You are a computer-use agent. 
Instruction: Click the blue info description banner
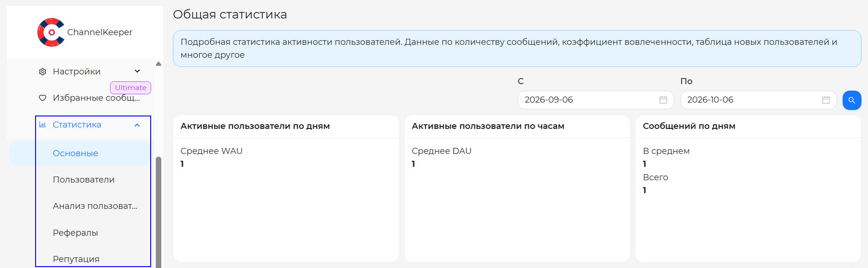[x=517, y=49]
